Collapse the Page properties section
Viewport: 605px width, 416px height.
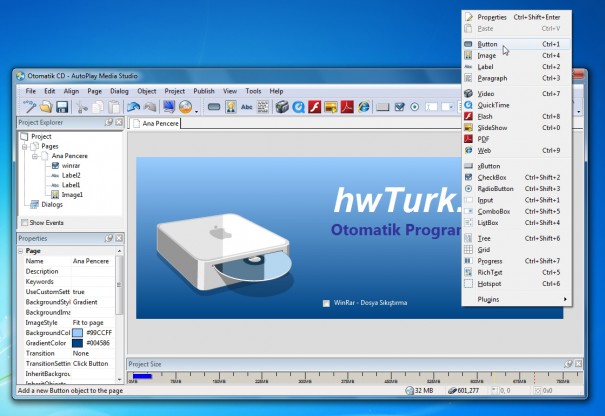coord(20,251)
